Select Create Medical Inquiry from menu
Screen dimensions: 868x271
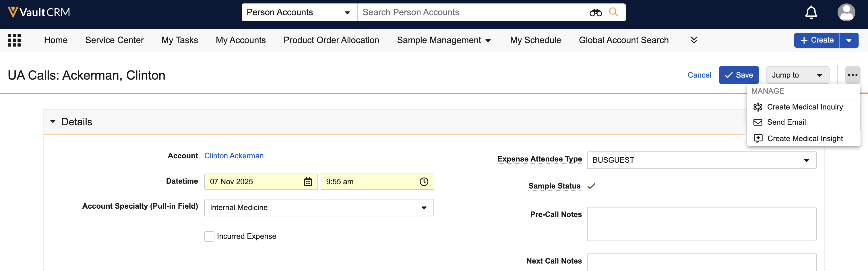(805, 107)
